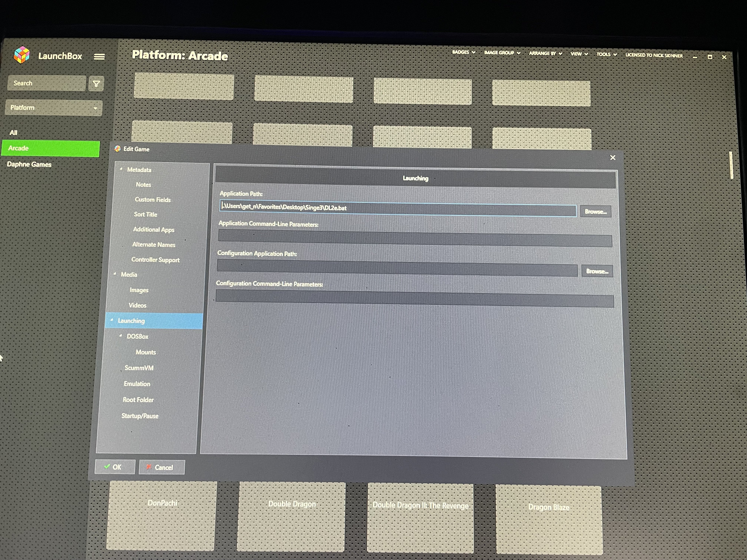Open the Image Group menu
747x560 pixels.
click(x=502, y=53)
